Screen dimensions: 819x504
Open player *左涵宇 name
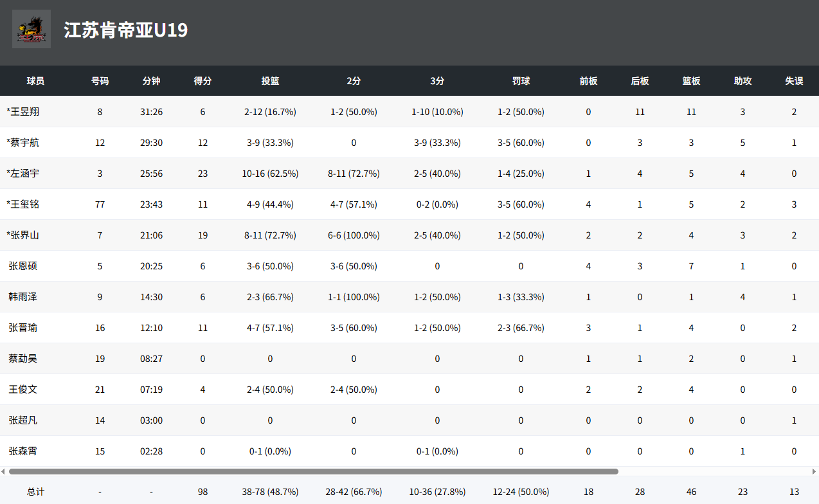[x=23, y=174]
